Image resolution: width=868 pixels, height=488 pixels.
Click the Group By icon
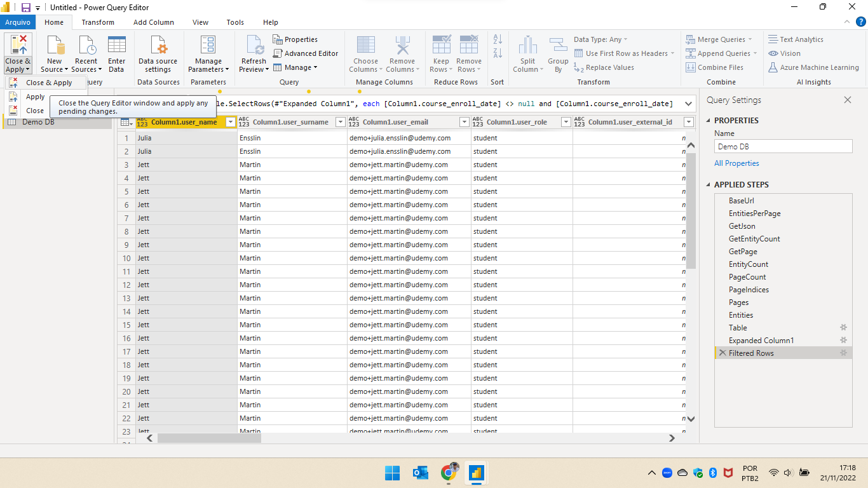click(x=558, y=46)
